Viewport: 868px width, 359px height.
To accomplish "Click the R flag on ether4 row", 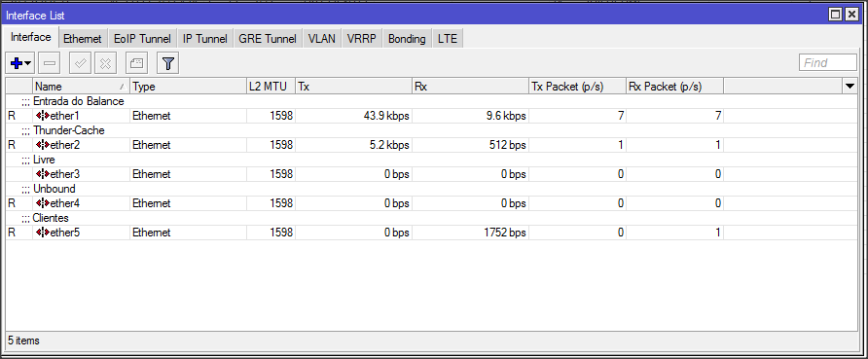I will point(12,203).
